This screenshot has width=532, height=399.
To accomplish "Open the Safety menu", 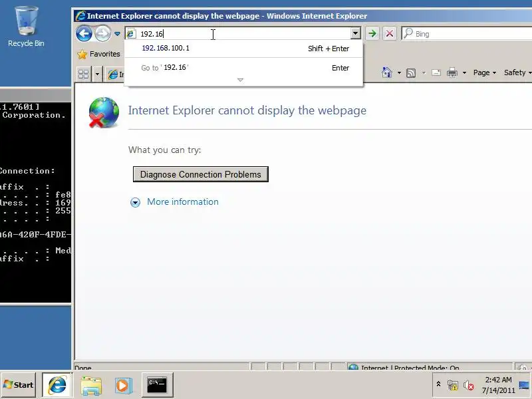I will coord(517,72).
